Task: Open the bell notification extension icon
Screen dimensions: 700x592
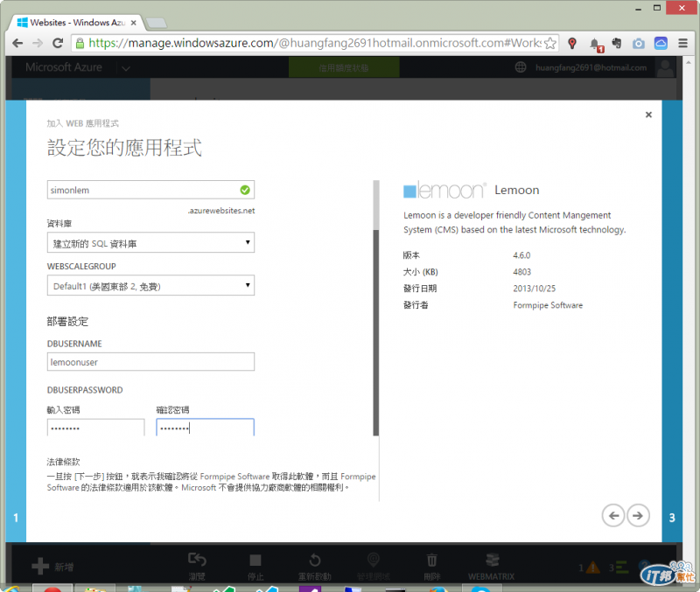Action: [x=595, y=45]
